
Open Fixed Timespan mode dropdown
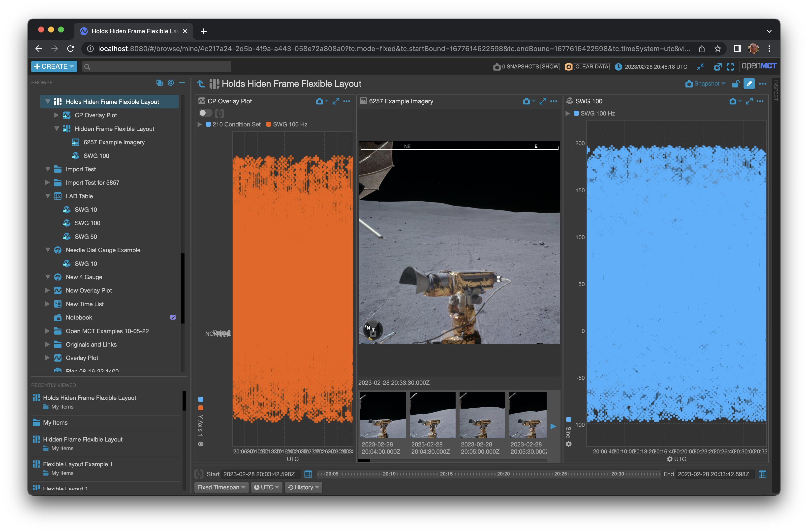pos(221,488)
